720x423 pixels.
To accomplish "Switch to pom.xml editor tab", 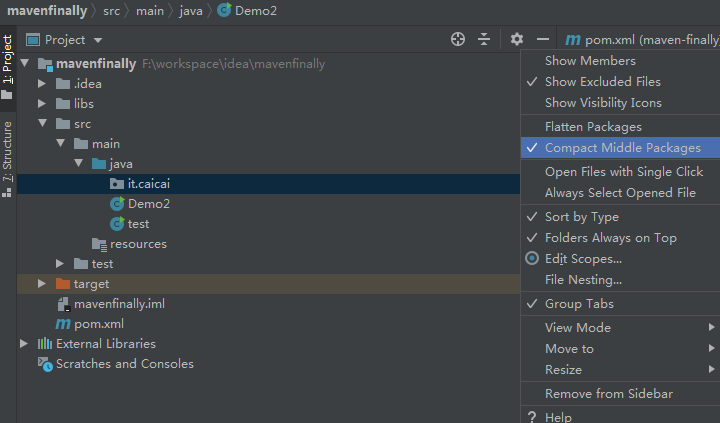I will (x=640, y=40).
